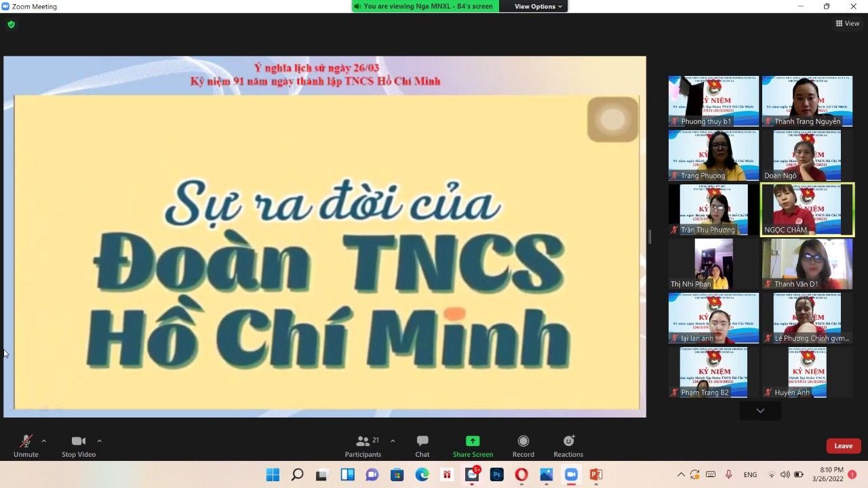
Task: Expand video options arrow beside Stop Video
Action: click(x=99, y=441)
